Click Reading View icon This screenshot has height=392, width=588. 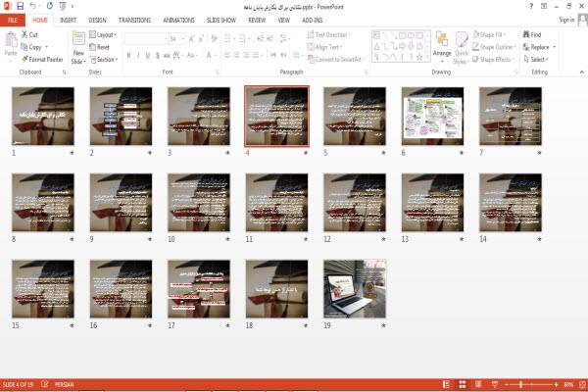[478, 384]
